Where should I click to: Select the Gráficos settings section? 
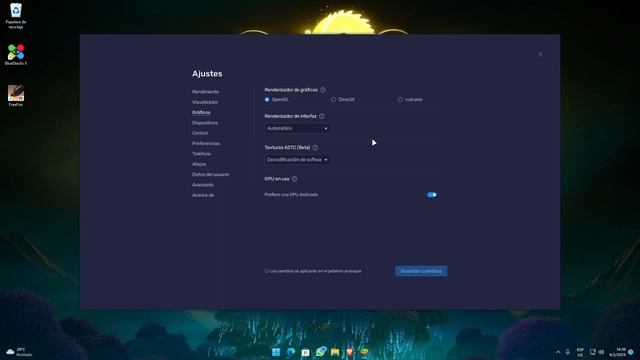pos(201,113)
